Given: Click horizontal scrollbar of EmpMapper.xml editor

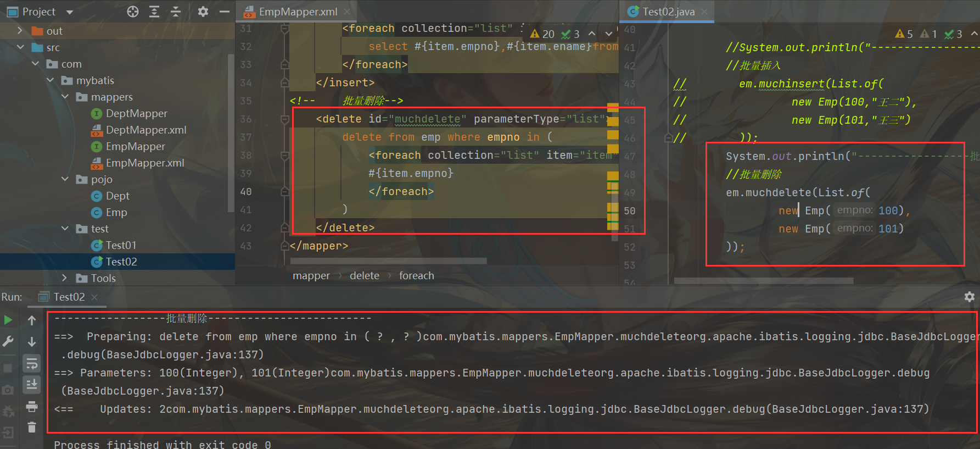Looking at the screenshot, I should click(388, 260).
